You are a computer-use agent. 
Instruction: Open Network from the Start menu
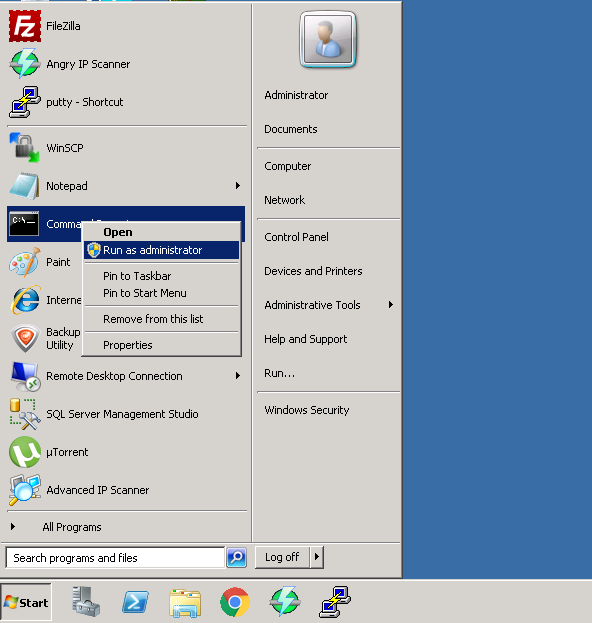click(284, 200)
